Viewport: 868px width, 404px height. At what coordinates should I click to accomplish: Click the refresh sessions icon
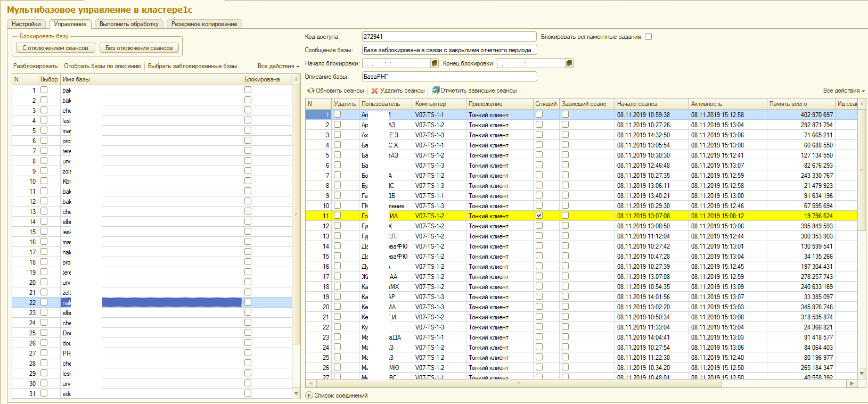coord(311,90)
